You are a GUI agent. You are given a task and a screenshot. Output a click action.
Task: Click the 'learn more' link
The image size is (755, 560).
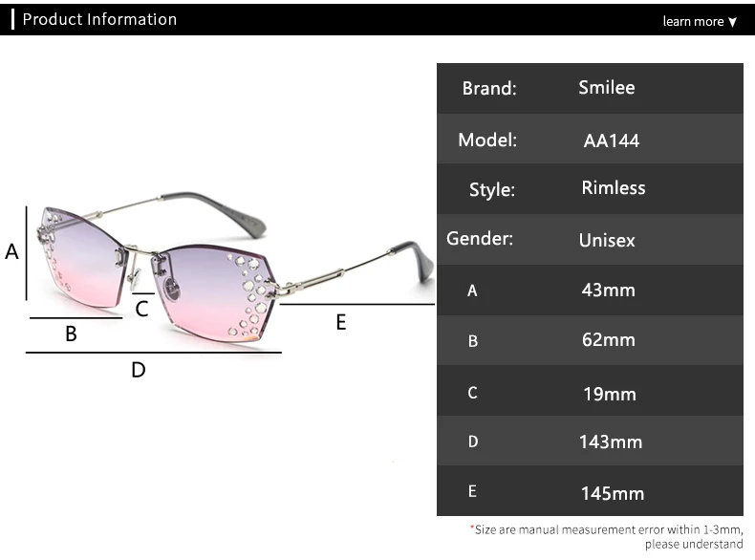[x=693, y=21]
